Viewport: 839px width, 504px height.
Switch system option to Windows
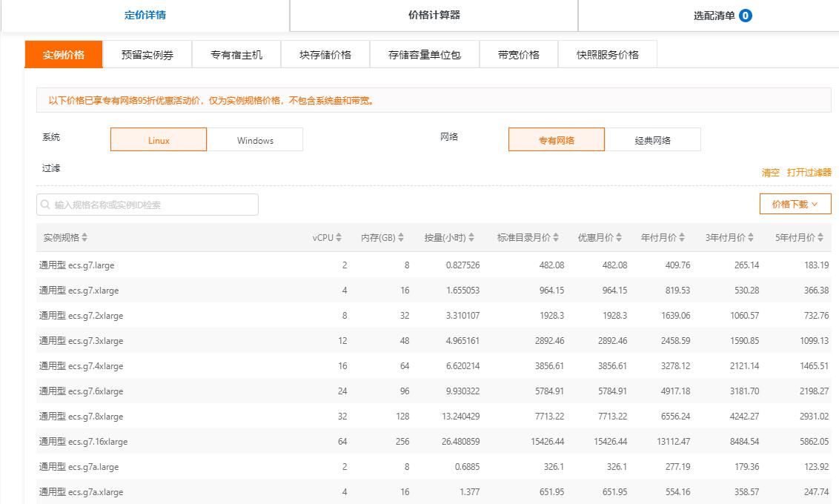pos(255,140)
